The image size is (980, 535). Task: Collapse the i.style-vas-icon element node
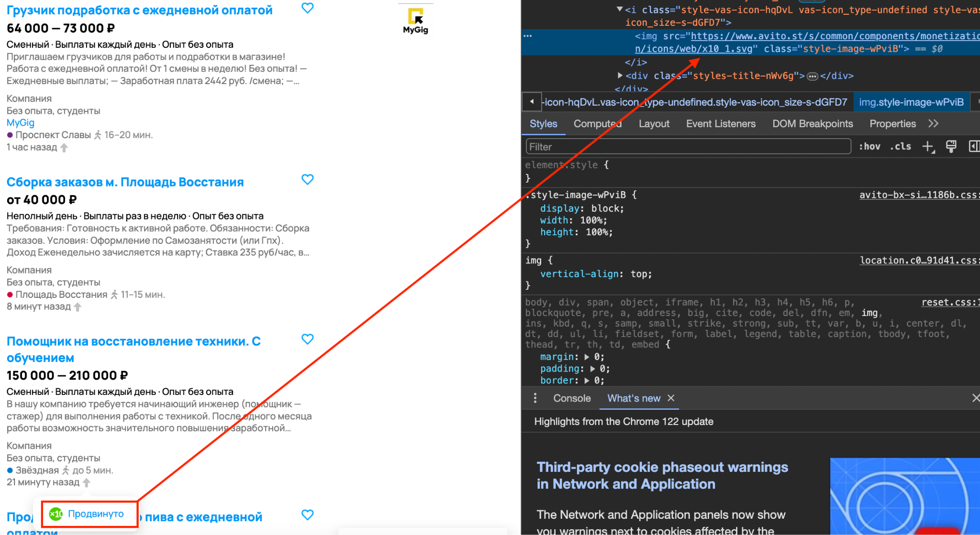pos(619,9)
